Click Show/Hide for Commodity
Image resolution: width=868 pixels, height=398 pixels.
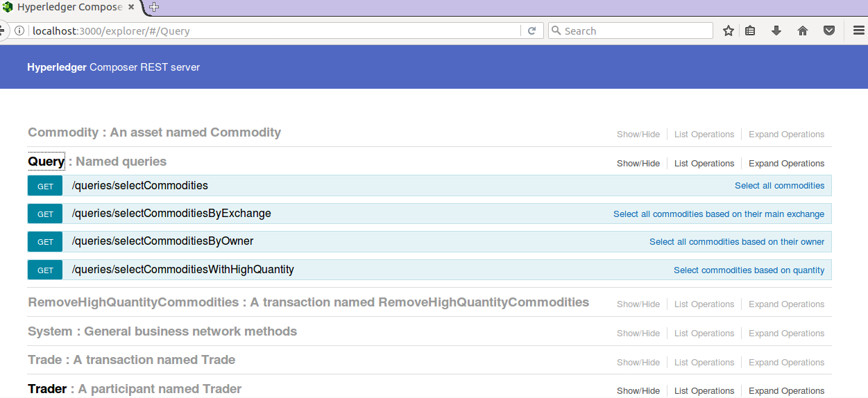(x=638, y=135)
